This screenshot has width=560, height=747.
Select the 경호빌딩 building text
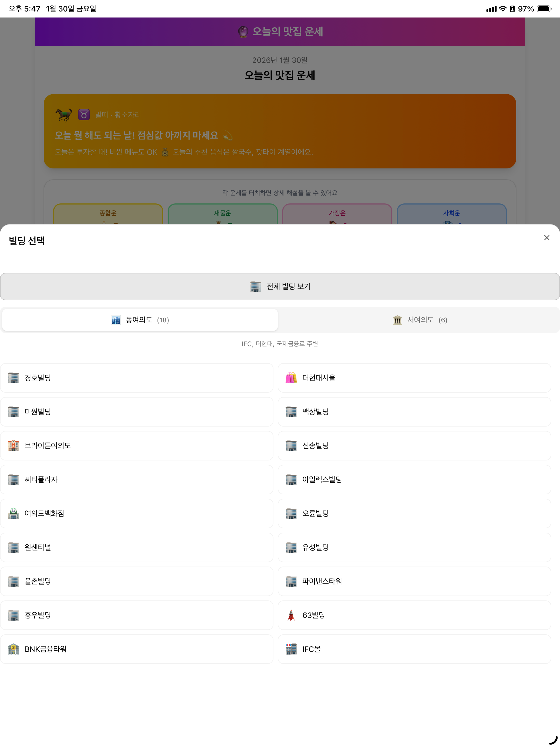click(x=38, y=378)
